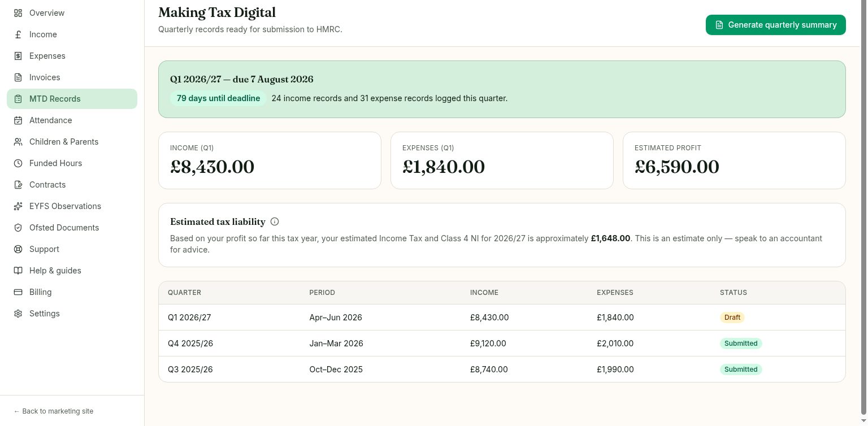Click the document icon in Generate quarterly summary
The height and width of the screenshot is (426, 868).
point(719,25)
